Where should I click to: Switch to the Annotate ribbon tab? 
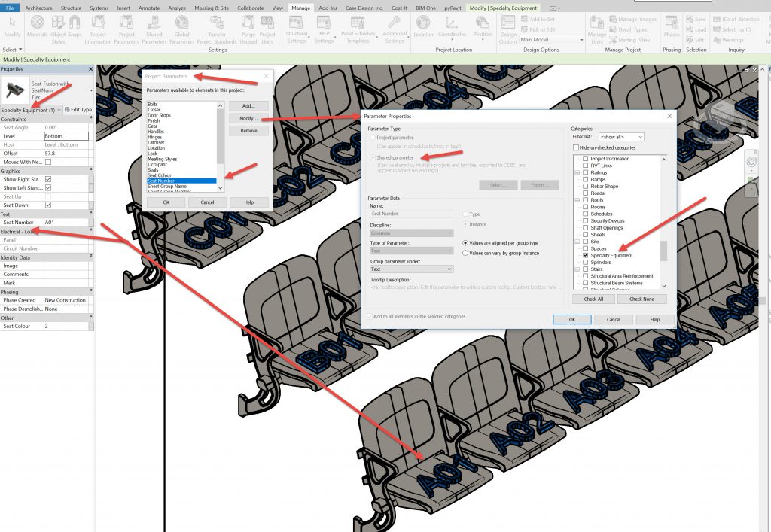(149, 8)
